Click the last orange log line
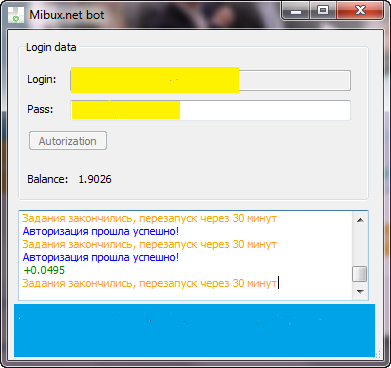Image resolution: width=391 pixels, height=368 pixels. [150, 283]
